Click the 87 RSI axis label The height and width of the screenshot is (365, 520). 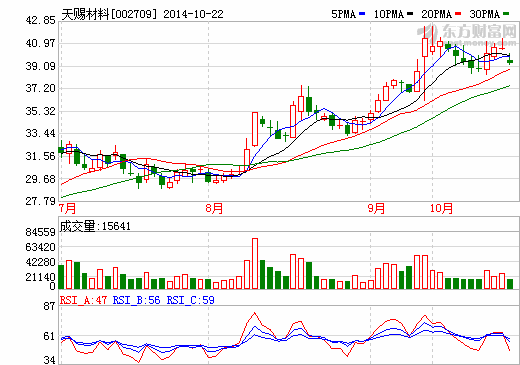49,306
